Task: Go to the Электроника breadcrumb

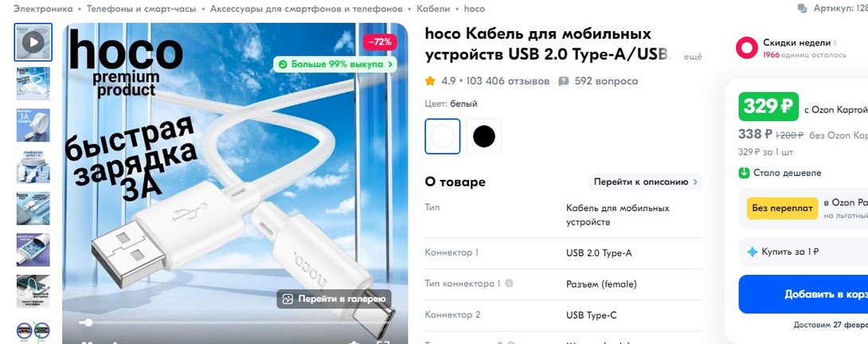Action: 43,9
